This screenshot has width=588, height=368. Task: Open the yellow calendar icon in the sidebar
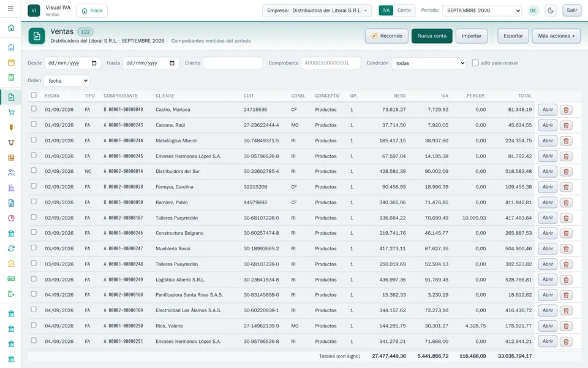[x=11, y=63]
